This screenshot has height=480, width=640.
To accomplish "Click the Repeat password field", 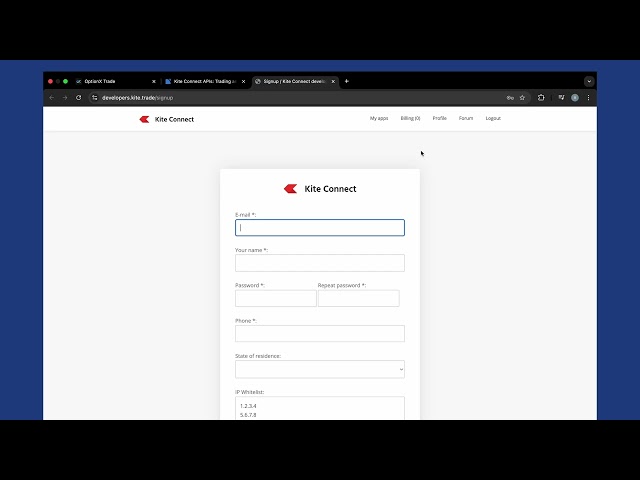I will click(358, 298).
